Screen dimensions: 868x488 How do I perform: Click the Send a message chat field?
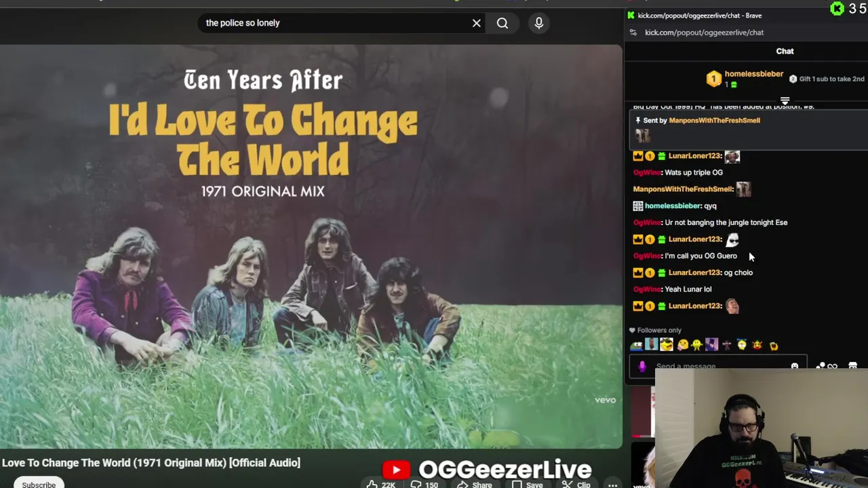click(719, 367)
